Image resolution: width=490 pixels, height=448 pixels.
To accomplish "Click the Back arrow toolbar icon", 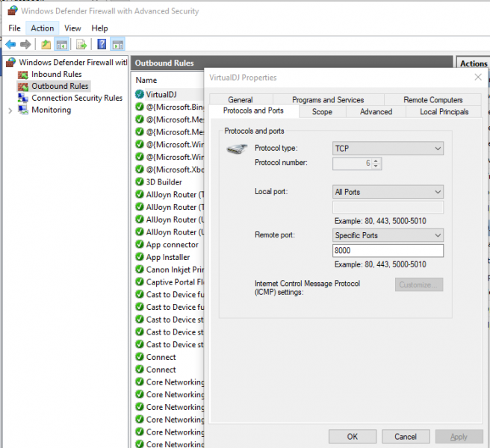I will pos(10,44).
